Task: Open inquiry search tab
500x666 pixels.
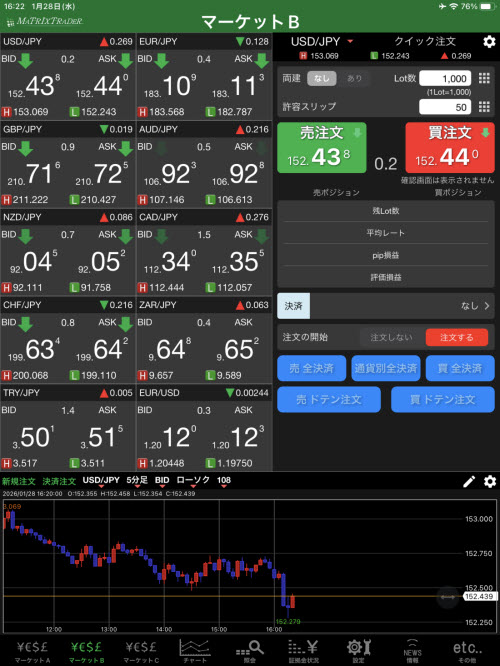Action: tap(249, 652)
